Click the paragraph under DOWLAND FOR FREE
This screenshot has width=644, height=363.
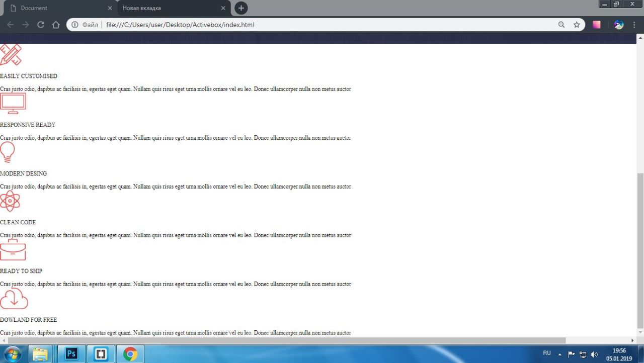(176, 333)
